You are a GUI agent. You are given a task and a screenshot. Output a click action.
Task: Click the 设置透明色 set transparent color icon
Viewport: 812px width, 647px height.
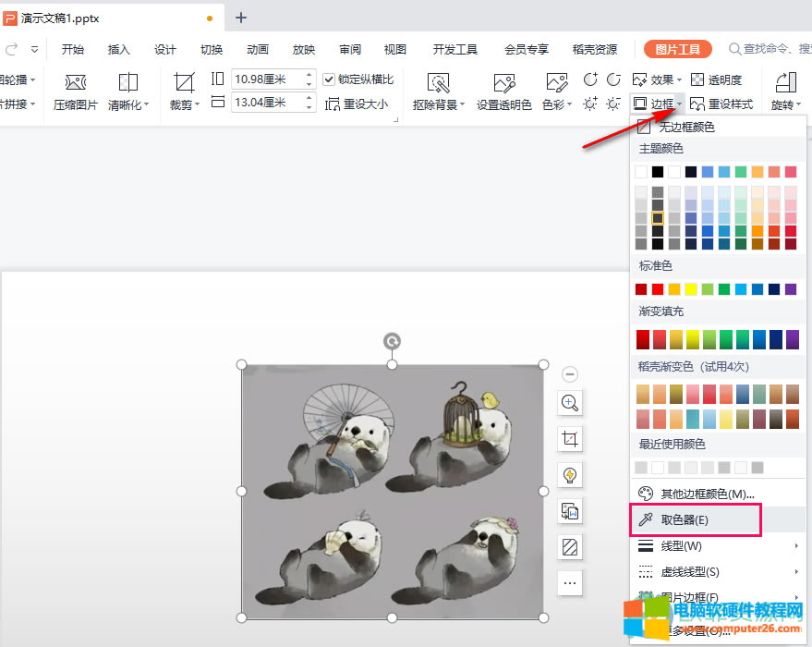click(x=503, y=83)
